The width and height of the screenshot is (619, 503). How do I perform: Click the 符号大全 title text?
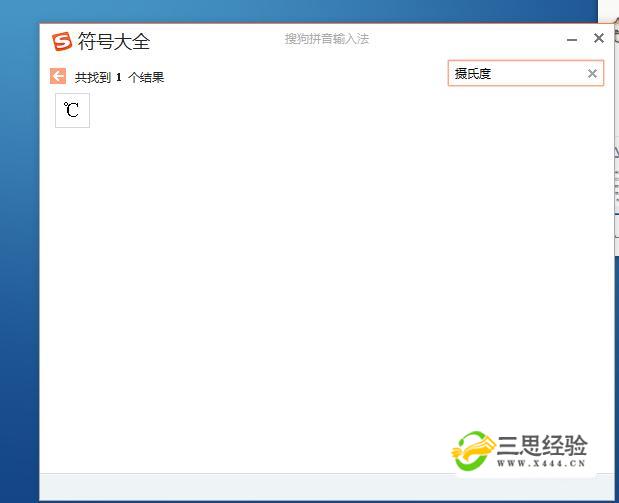[x=114, y=42]
